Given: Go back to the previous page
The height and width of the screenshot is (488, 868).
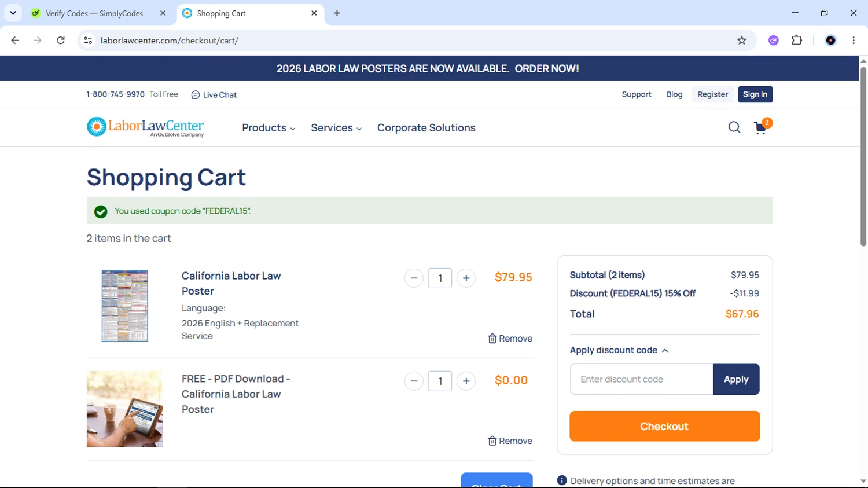Looking at the screenshot, I should pyautogui.click(x=15, y=41).
